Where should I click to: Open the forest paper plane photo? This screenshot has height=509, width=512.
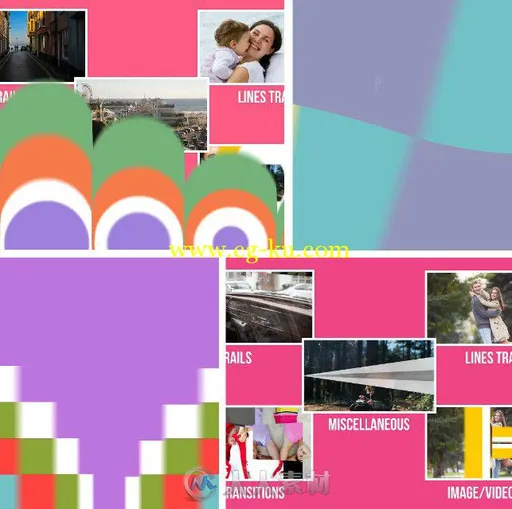pyautogui.click(x=369, y=375)
